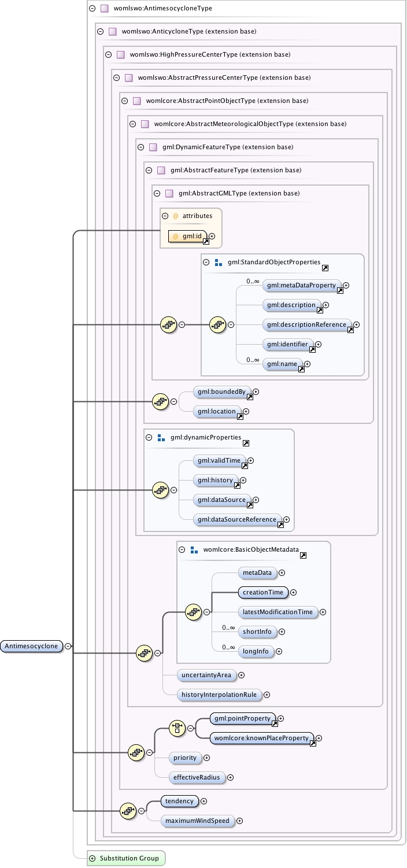Viewport: 407px width, 868px height.
Task: Expand gml:metaDataProperty element
Action: pos(346,285)
